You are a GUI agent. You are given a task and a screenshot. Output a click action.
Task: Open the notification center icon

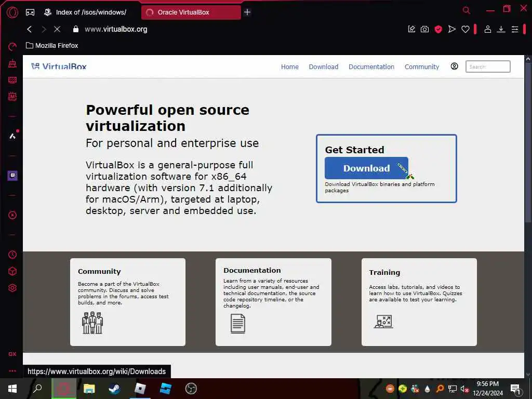[x=515, y=389]
